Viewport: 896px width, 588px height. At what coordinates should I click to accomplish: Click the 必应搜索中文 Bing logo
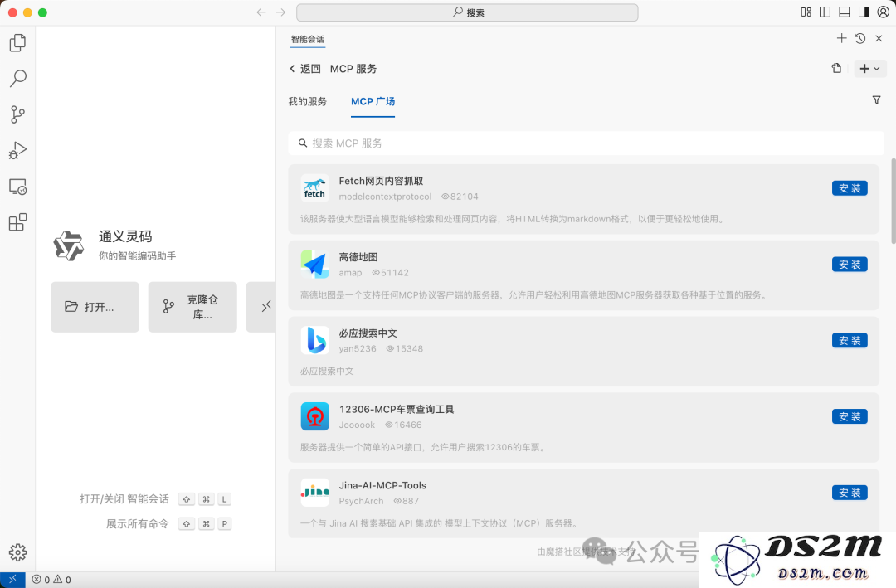[x=314, y=340]
